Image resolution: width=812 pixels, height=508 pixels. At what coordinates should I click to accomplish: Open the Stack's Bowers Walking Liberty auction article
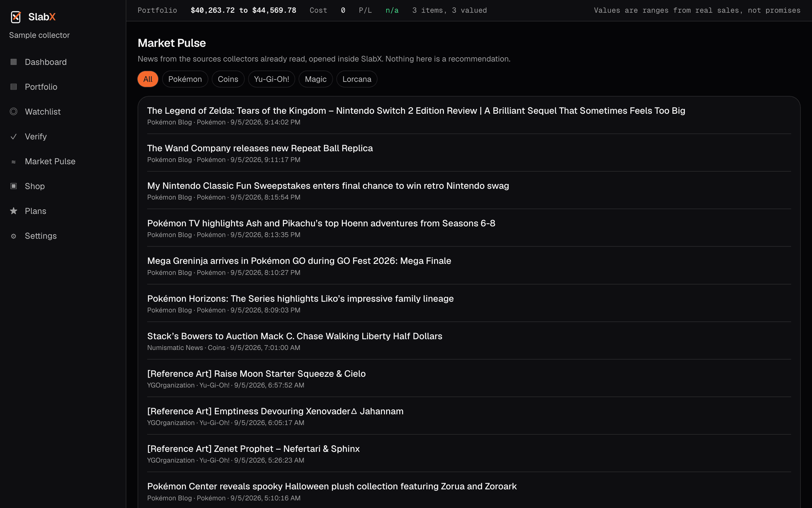click(295, 336)
